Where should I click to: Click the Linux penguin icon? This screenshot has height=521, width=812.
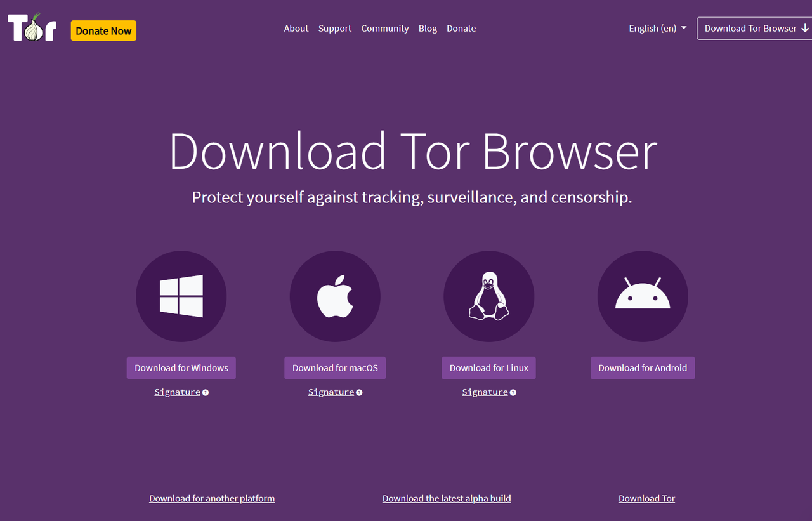coord(488,296)
